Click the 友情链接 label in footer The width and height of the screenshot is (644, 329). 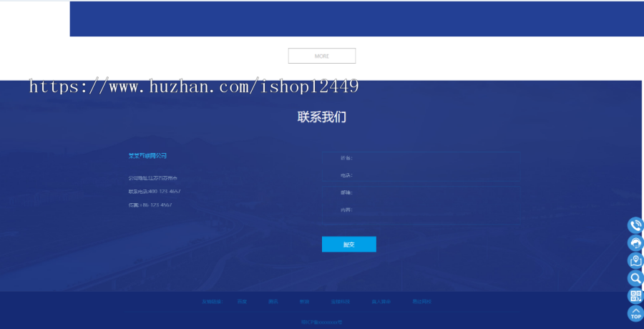point(212,302)
